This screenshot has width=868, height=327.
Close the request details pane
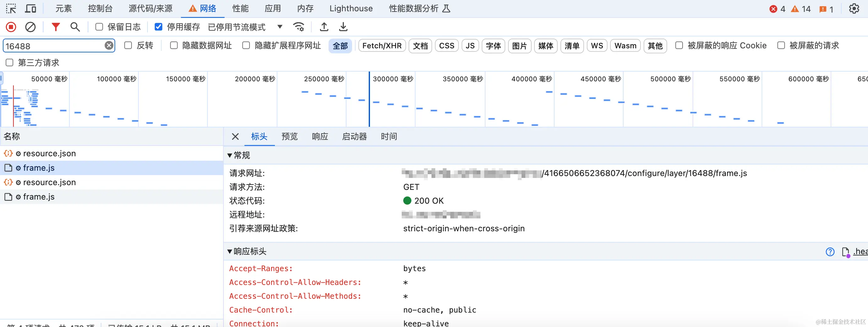(235, 137)
